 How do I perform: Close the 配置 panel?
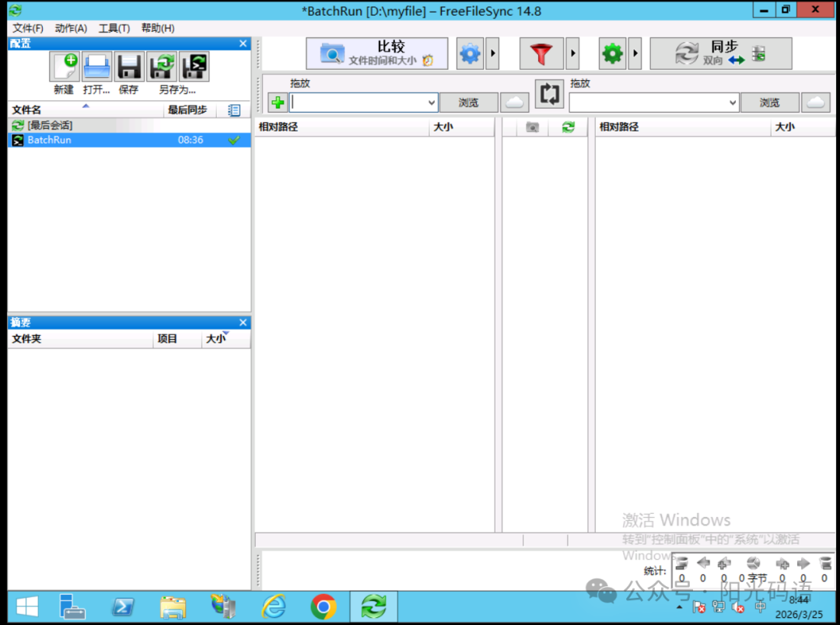pyautogui.click(x=243, y=44)
